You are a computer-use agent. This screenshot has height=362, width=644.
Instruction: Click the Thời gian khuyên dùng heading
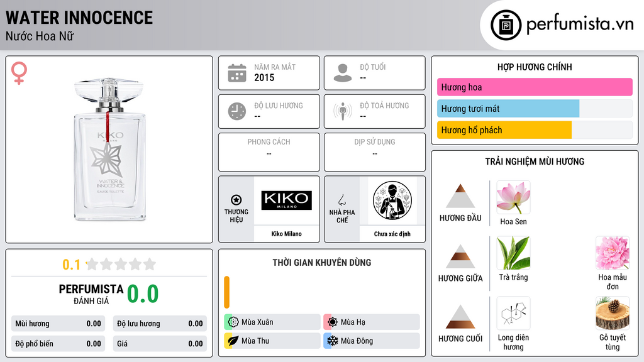322,263
